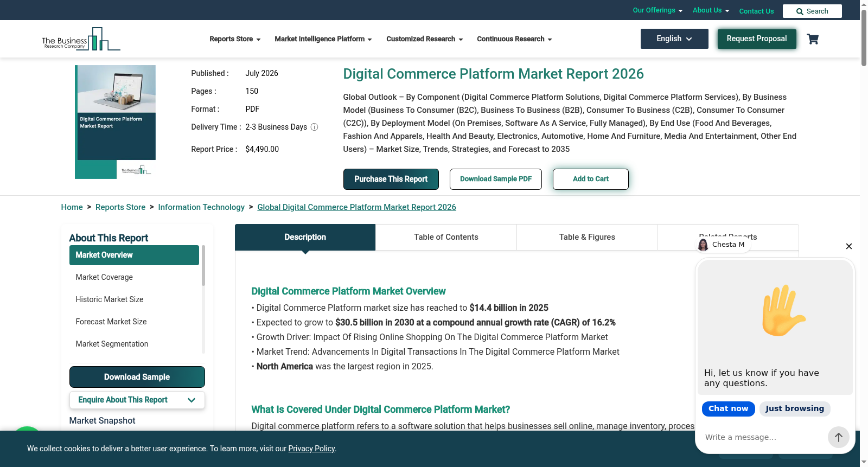Click Chat now in the chat widget
The height and width of the screenshot is (467, 868).
728,409
